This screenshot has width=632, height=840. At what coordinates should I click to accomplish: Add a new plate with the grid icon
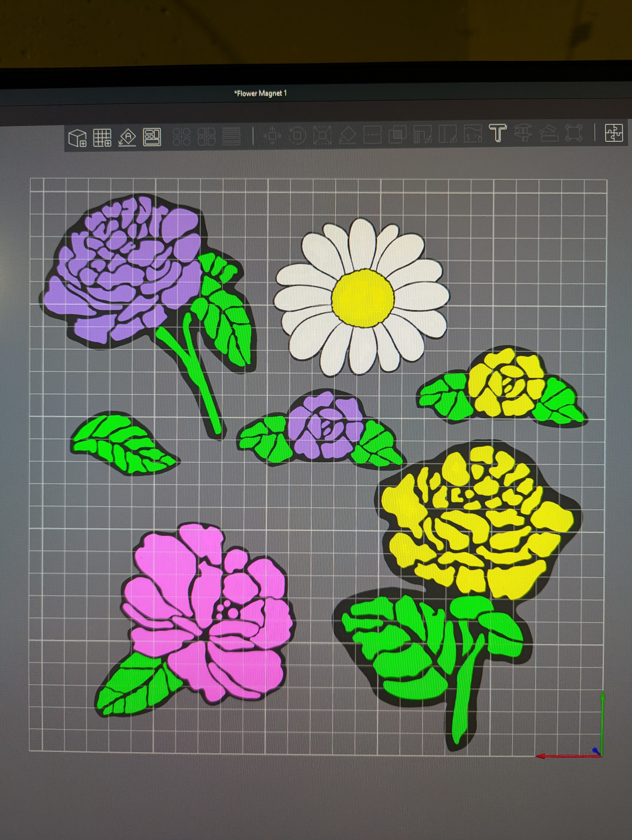coord(102,138)
